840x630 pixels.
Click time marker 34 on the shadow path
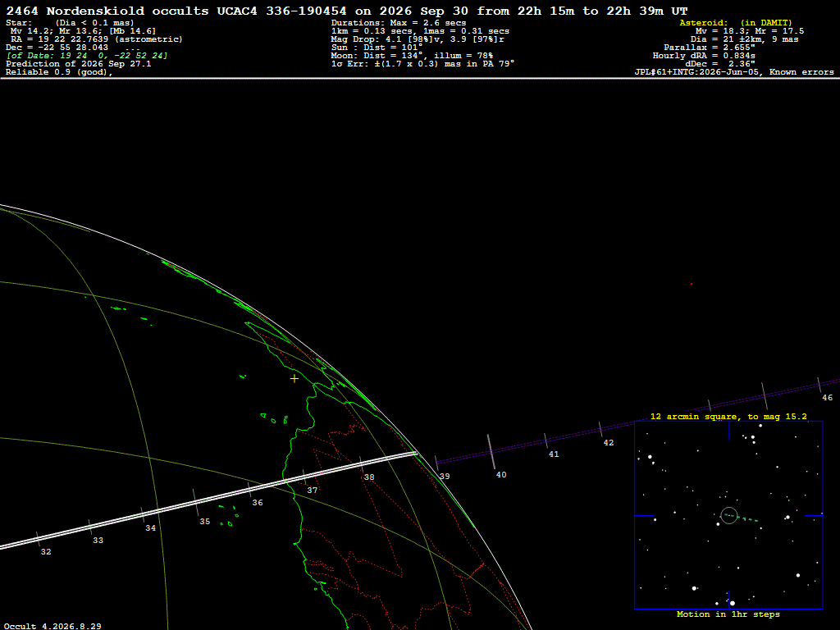tap(151, 528)
